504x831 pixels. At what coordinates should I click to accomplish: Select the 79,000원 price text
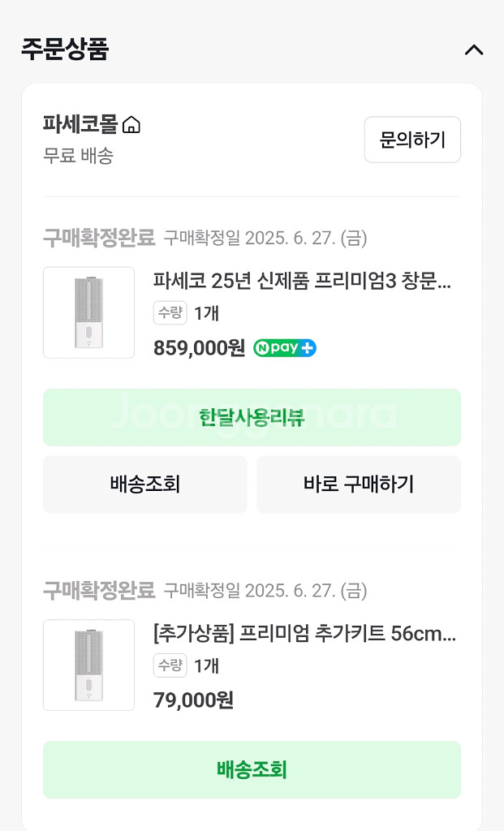pos(193,700)
